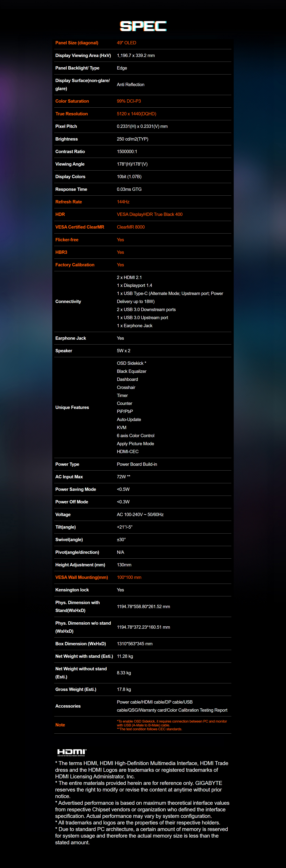Click the 'Dashboard' feature
The height and width of the screenshot is (868, 286).
[x=127, y=379]
